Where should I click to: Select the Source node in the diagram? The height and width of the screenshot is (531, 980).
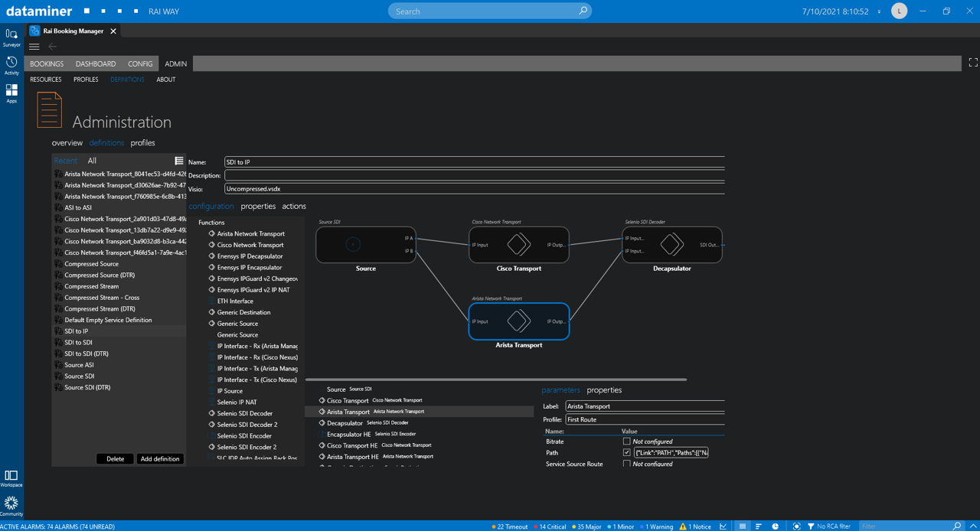366,245
